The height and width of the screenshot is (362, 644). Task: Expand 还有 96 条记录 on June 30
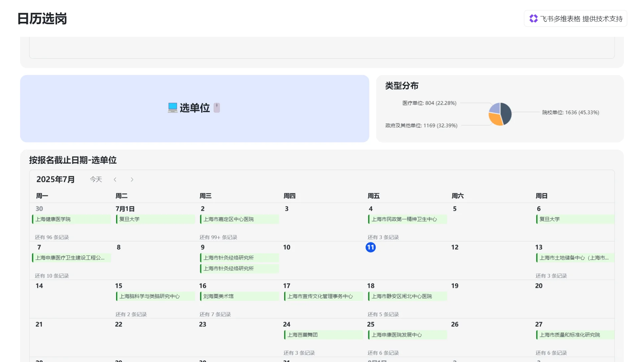click(52, 237)
